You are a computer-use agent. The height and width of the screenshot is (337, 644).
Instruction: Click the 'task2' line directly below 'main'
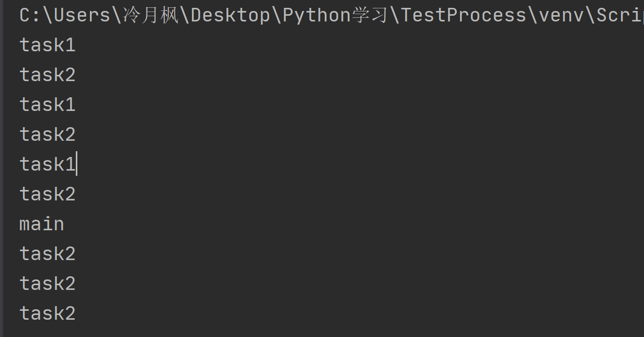point(48,254)
